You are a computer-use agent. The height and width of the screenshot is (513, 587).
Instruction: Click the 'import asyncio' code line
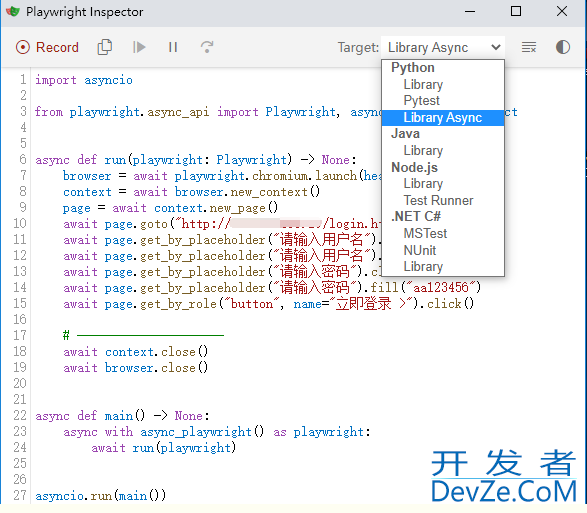coord(84,80)
